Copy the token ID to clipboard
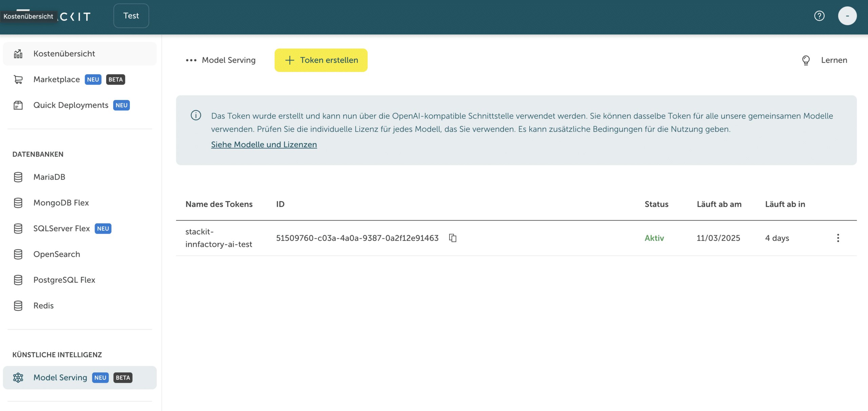The width and height of the screenshot is (868, 411). coord(453,238)
